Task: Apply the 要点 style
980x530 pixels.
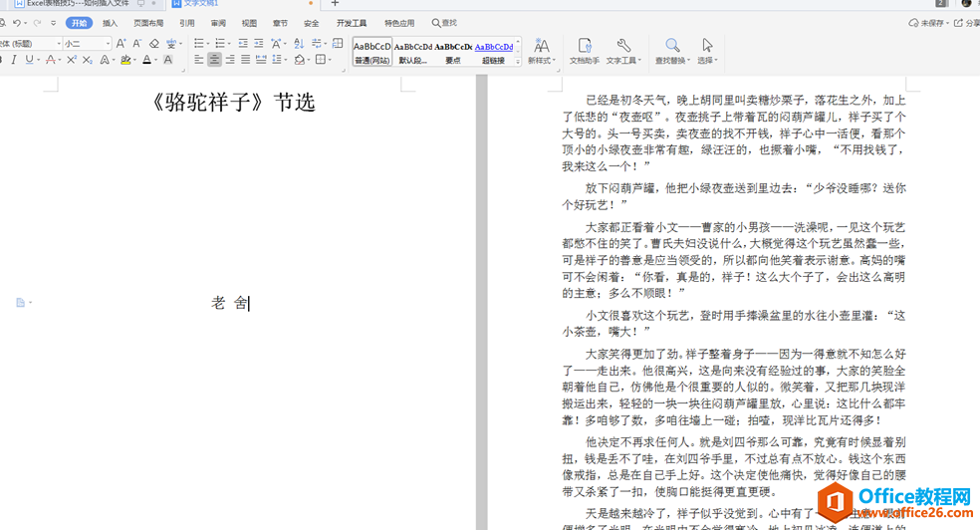Action: pos(453,52)
